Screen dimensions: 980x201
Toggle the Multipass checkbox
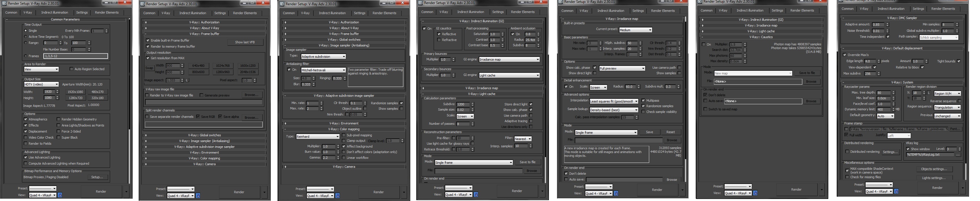[643, 101]
